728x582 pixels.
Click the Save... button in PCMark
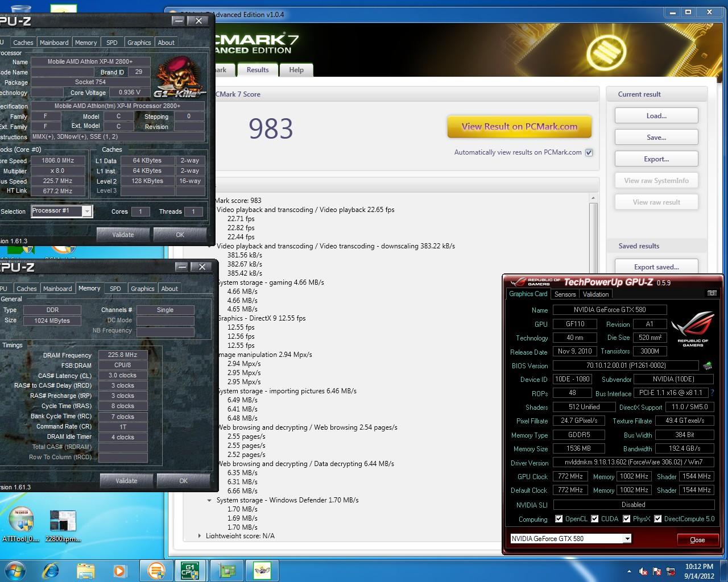pyautogui.click(x=656, y=138)
